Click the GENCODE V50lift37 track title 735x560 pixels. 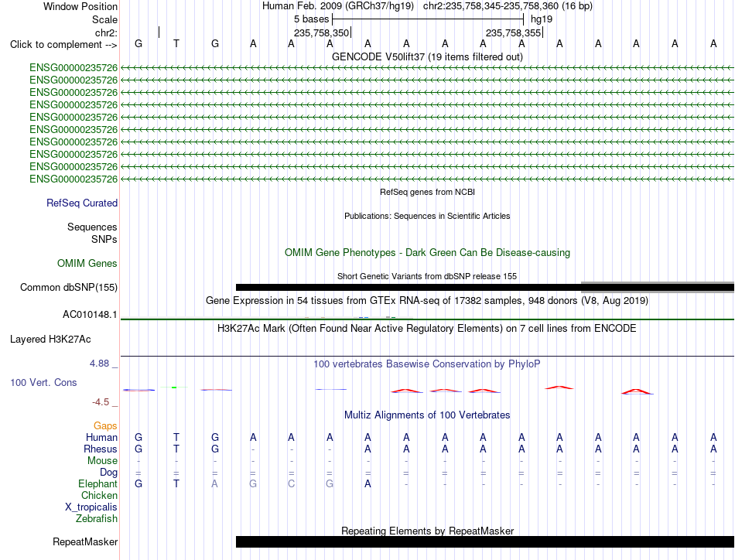click(x=427, y=56)
